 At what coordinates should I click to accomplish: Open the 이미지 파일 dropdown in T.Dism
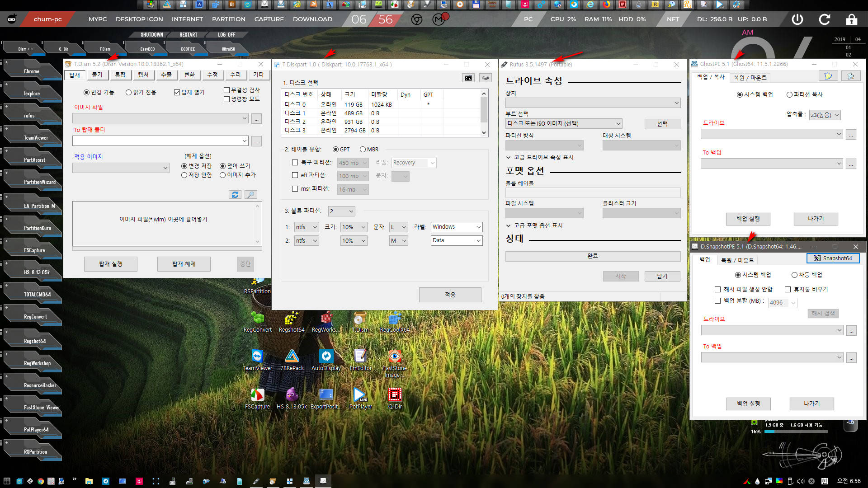pos(160,118)
